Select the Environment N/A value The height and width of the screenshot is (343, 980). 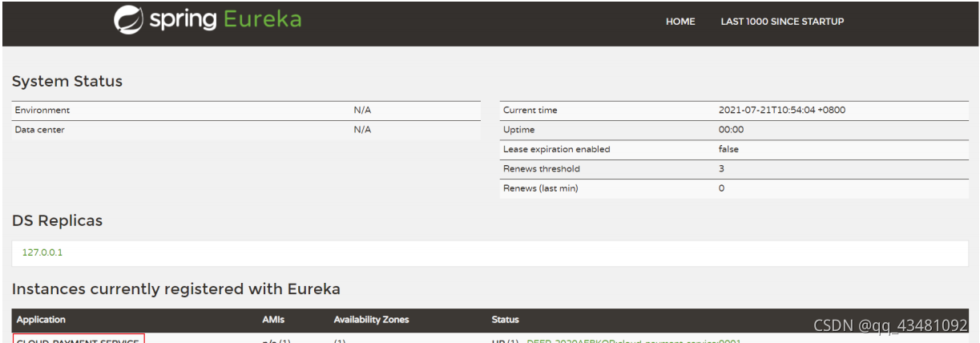coord(362,110)
